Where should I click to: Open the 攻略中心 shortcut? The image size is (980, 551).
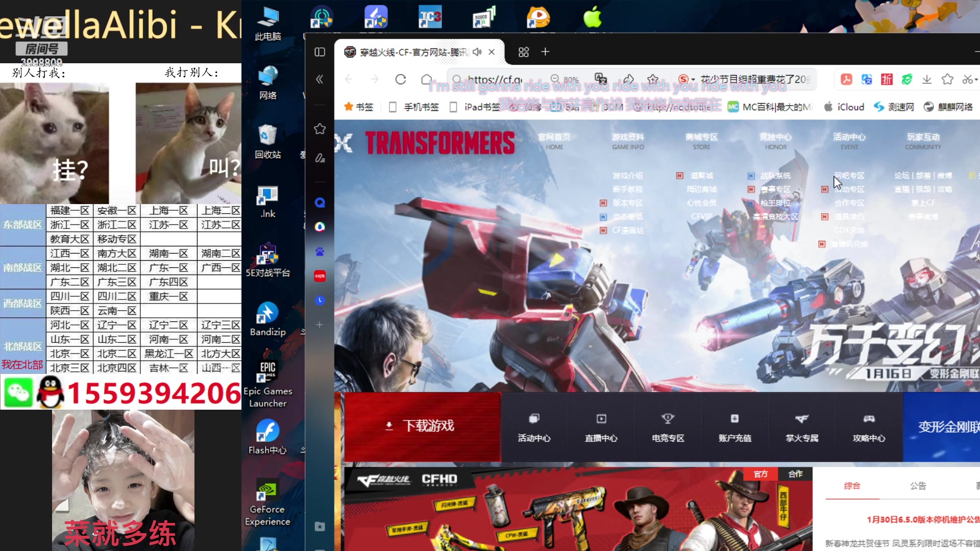869,428
